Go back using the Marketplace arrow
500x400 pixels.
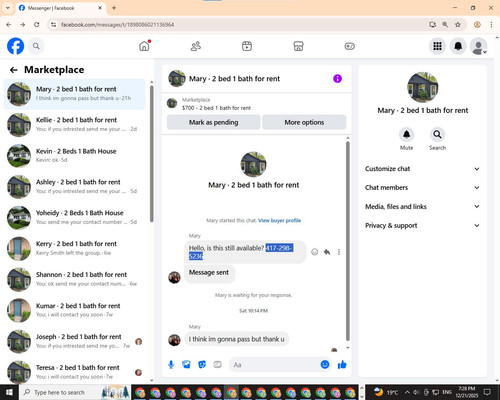tap(14, 70)
